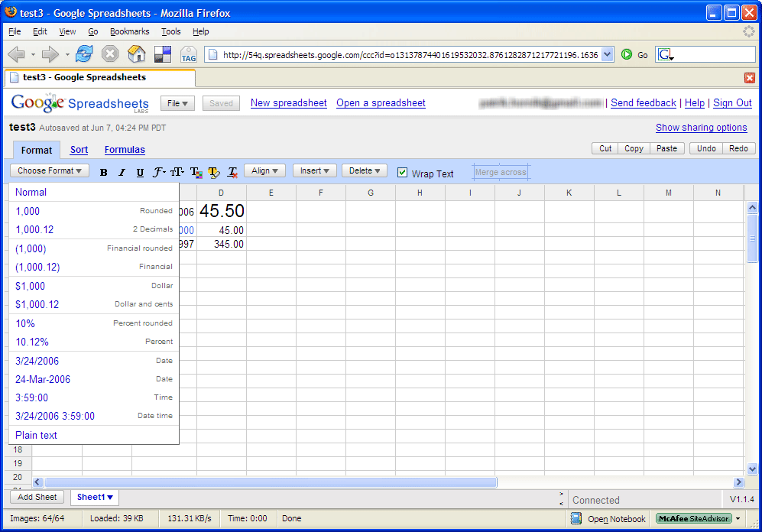Open the McAfee SiteAdvisor dropdown arrow

pyautogui.click(x=738, y=518)
